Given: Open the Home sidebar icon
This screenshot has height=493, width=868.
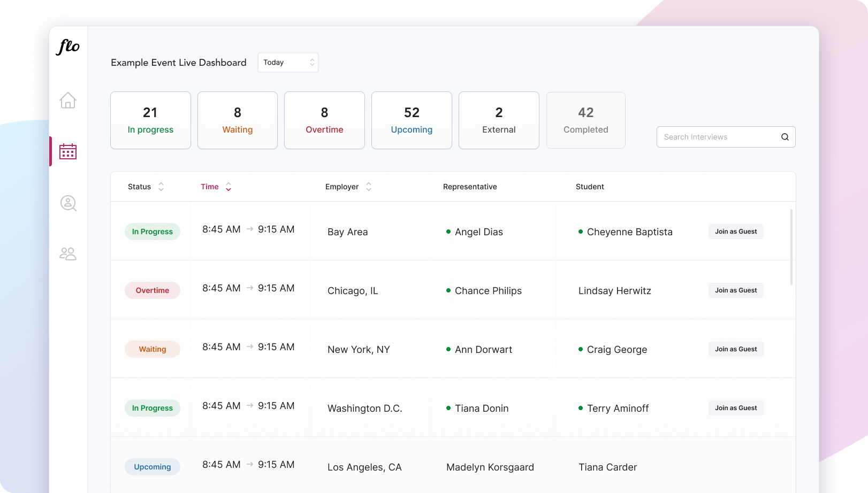Looking at the screenshot, I should pyautogui.click(x=68, y=100).
